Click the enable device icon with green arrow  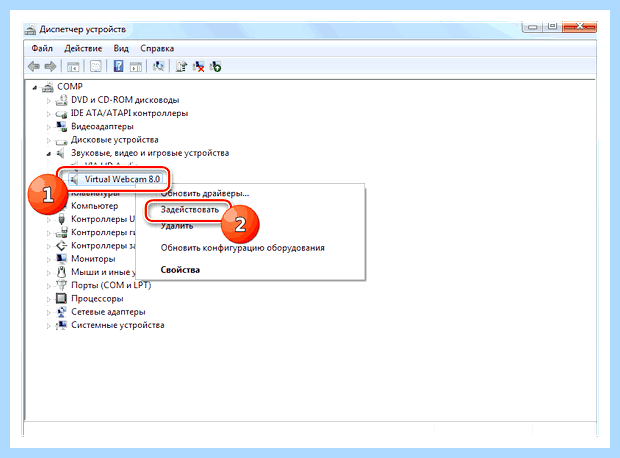[216, 66]
